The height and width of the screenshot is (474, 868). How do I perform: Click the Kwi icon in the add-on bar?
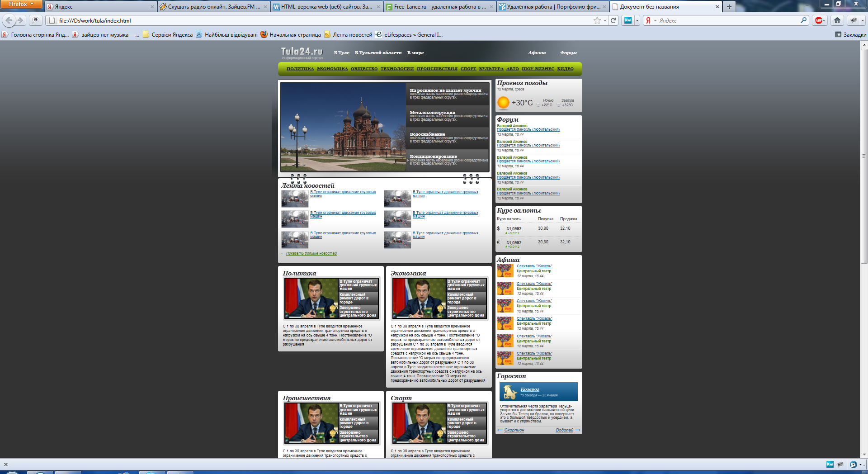pos(830,465)
